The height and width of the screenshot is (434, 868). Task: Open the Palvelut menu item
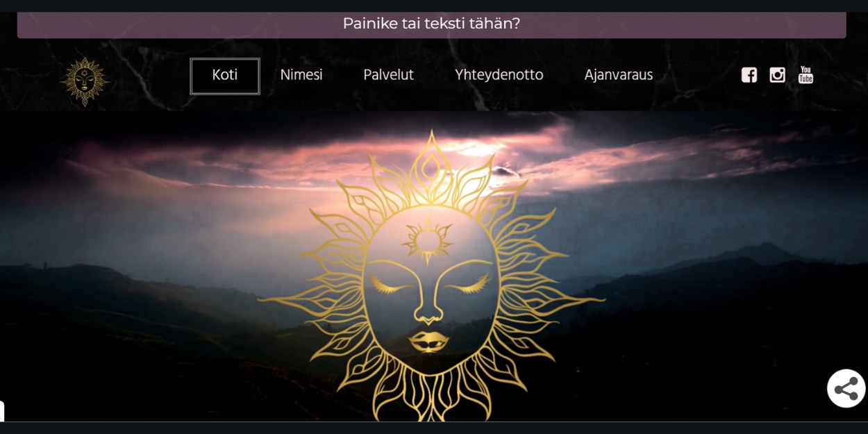pos(388,75)
